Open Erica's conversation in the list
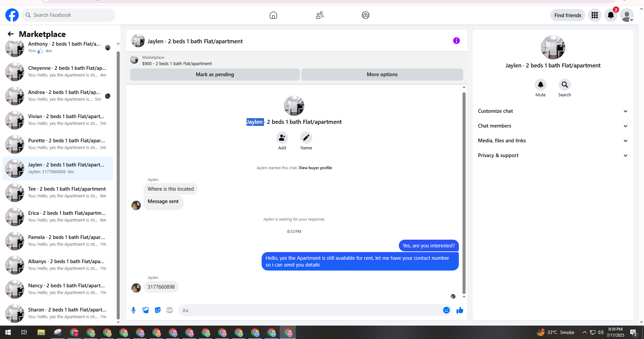644x339 pixels. click(x=58, y=216)
